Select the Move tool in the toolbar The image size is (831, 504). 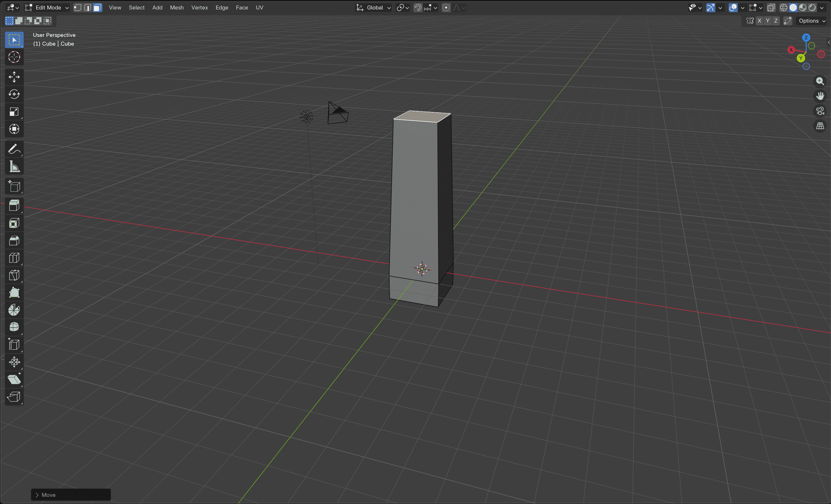[14, 77]
